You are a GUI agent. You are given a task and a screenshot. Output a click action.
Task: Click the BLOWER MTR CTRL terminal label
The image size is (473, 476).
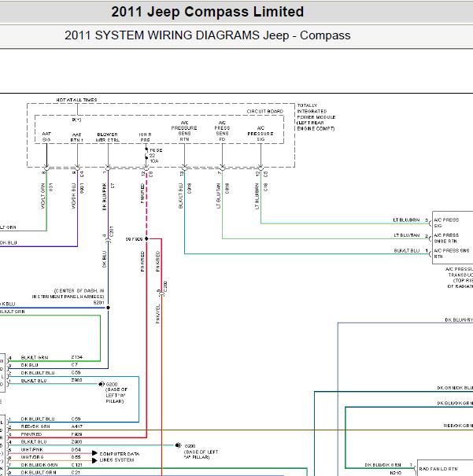108,137
